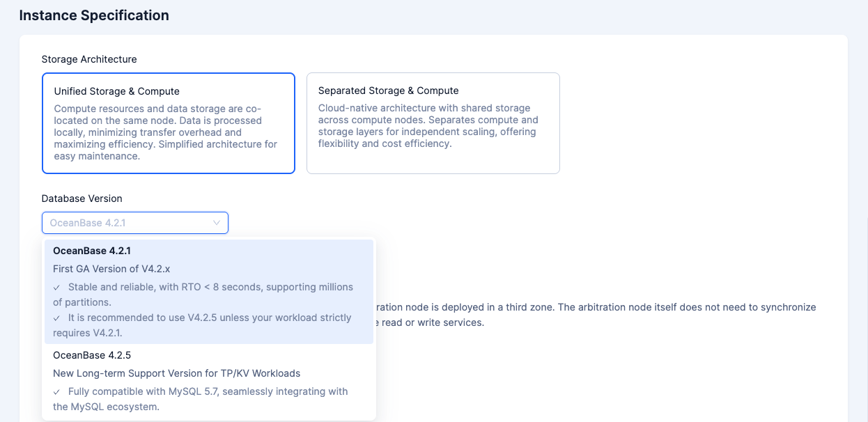The image size is (868, 422).
Task: Collapse the dropdown using its chevron arrow
Action: point(217,223)
